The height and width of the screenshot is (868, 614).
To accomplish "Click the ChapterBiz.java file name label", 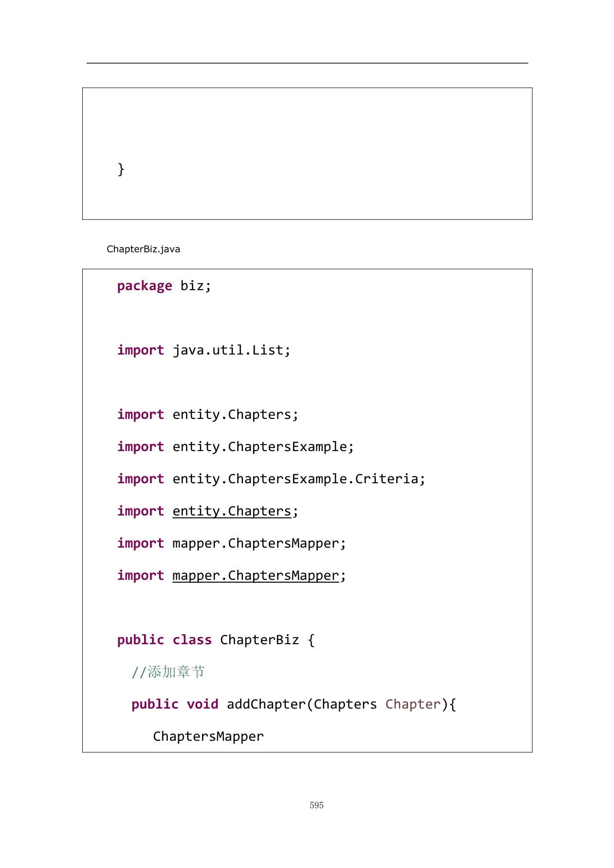I will (143, 249).
